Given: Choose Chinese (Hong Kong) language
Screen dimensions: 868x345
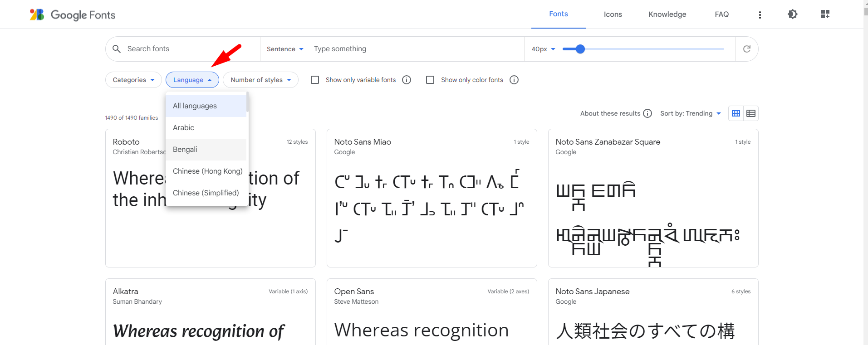Looking at the screenshot, I should 206,171.
